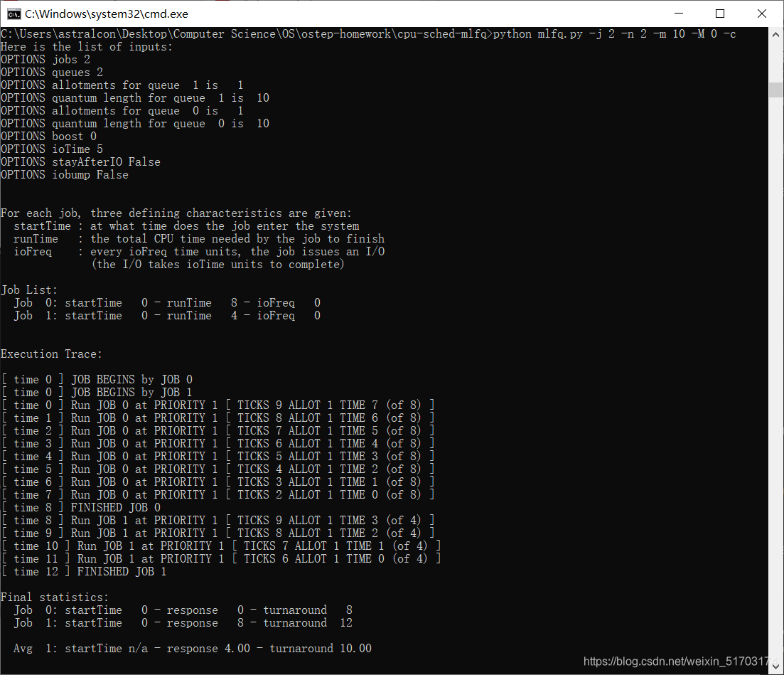The width and height of the screenshot is (784, 675).
Task: Click the time 4 Run JOB 0 line
Action: (218, 457)
